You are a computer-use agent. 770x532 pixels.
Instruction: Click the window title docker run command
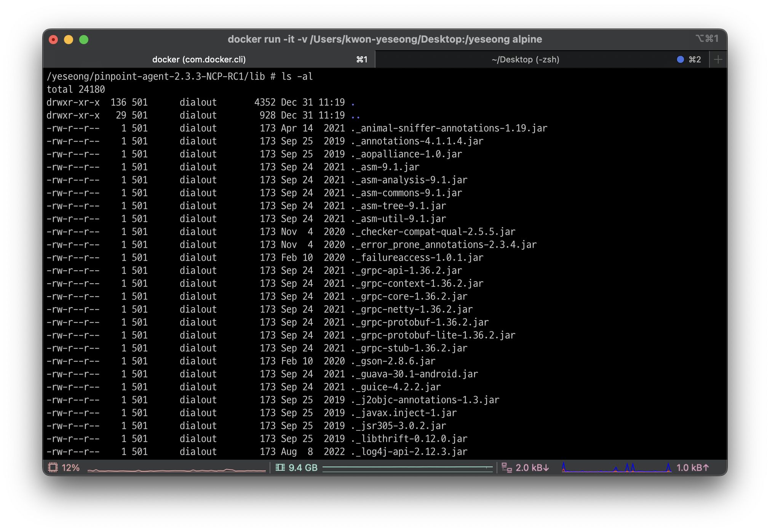(385, 39)
